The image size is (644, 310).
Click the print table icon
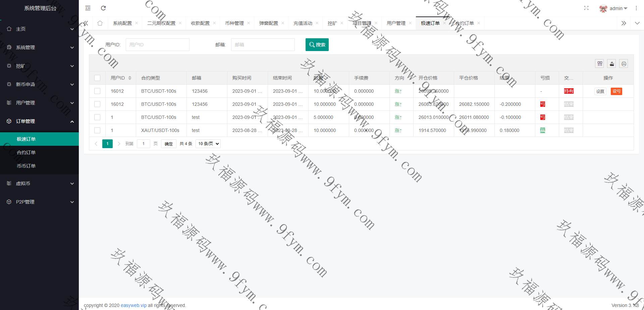tap(624, 64)
